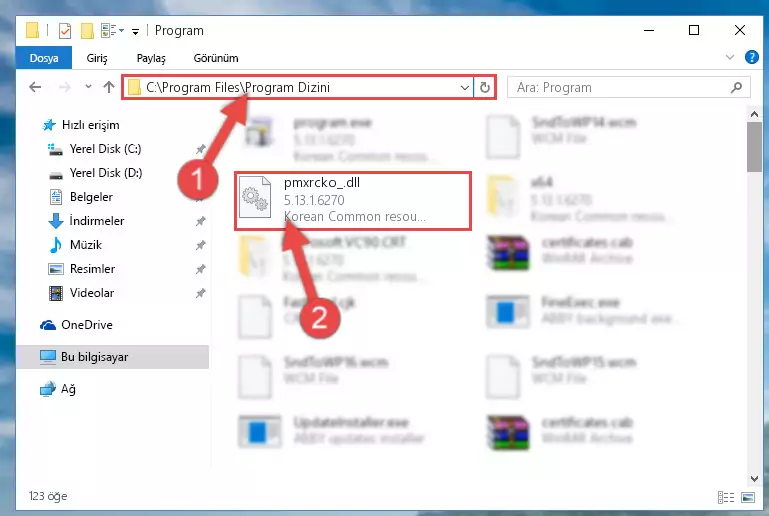The image size is (769, 516).
Task: Open Belgeler folder in sidebar
Action: [91, 197]
